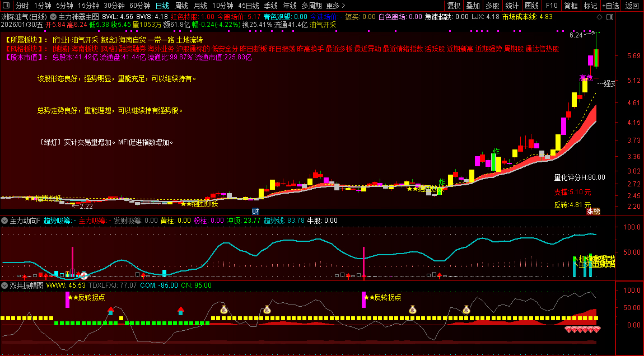644x356 pixels.
Task: Click the 市场成本线: 4.83 value
Action: coord(528,17)
